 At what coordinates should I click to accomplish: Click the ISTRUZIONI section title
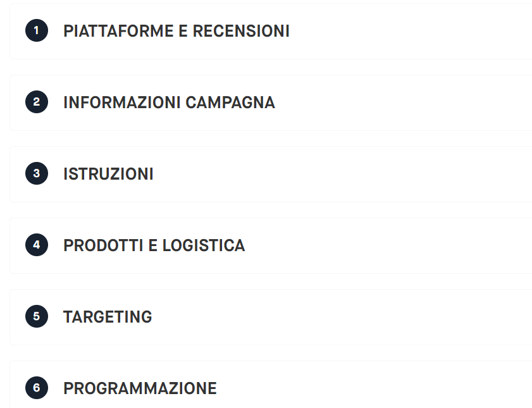point(109,174)
